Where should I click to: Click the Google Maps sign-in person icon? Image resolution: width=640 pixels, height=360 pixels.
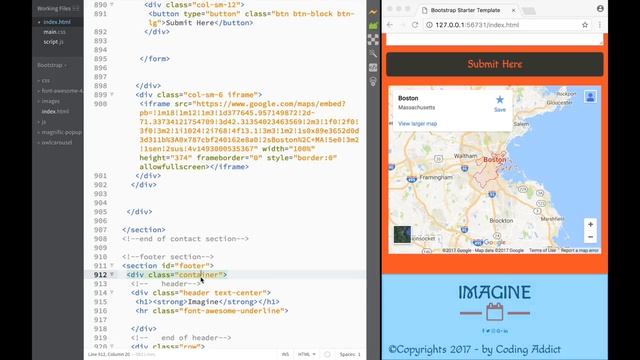590,97
